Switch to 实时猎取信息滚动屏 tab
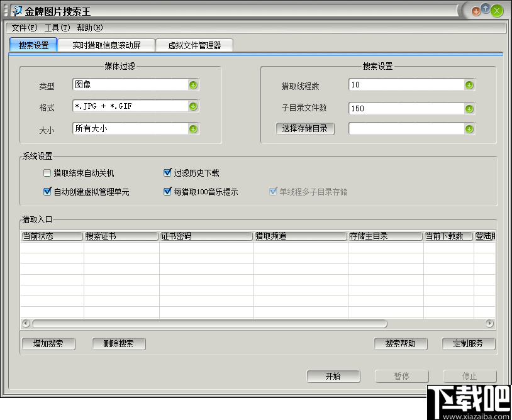The width and height of the screenshot is (512, 420). tap(106, 45)
